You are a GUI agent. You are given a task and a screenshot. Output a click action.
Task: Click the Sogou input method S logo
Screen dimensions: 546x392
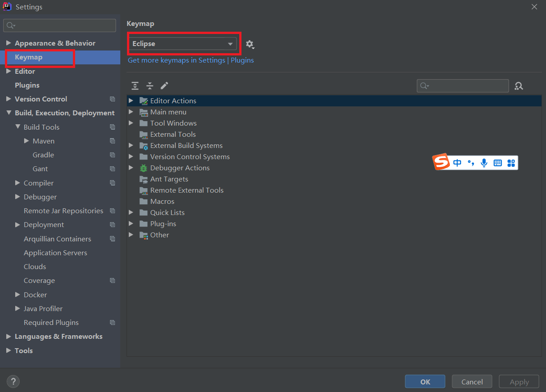[441, 162]
